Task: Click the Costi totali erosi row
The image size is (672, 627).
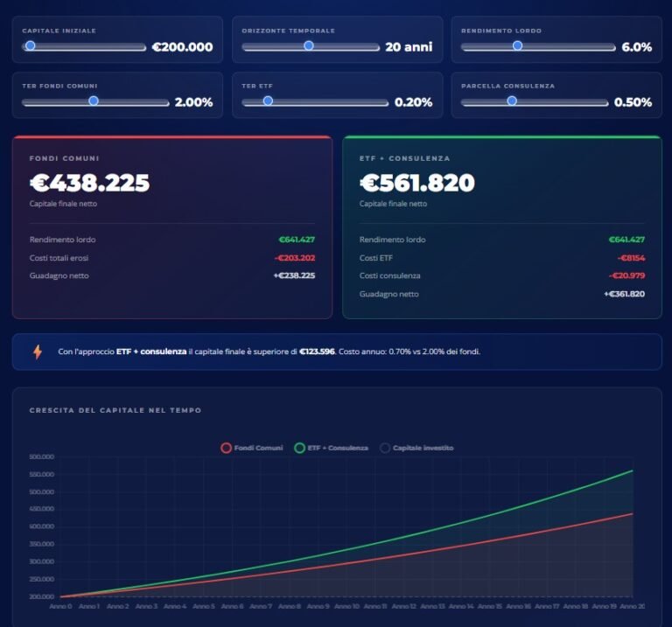Action: click(172, 258)
